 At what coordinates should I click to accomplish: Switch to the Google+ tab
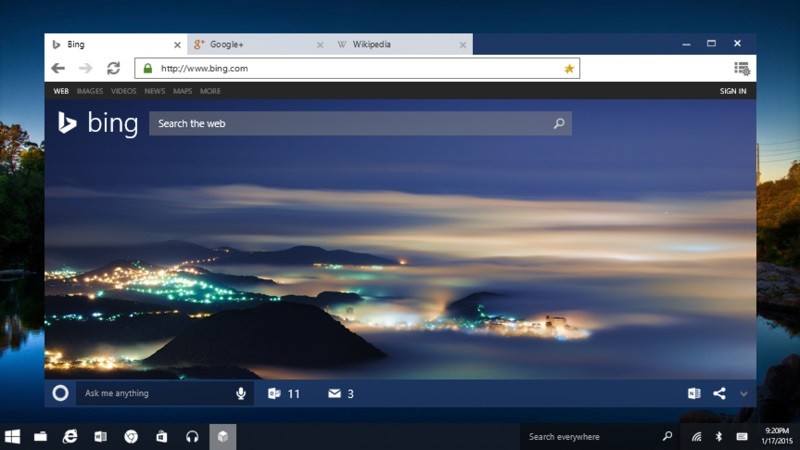250,44
